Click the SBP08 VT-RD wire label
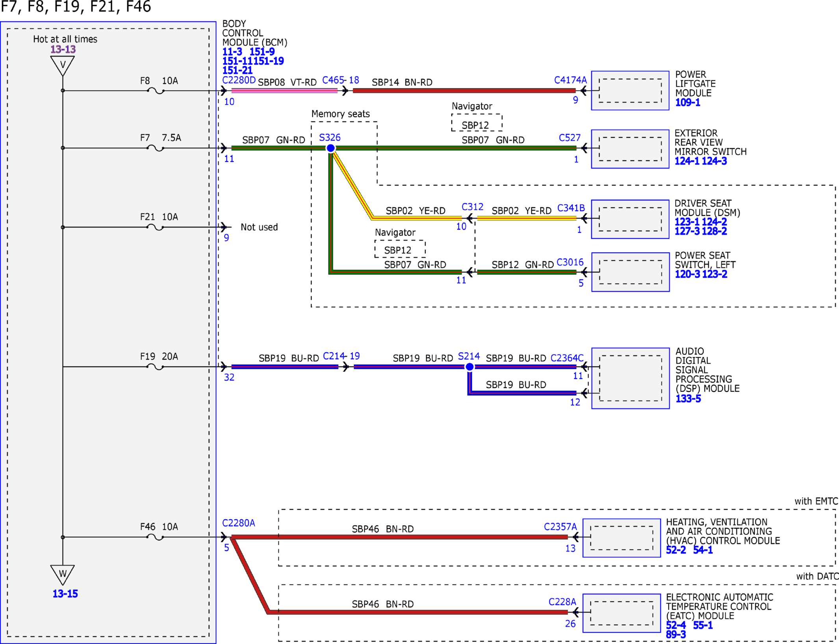 [x=287, y=82]
